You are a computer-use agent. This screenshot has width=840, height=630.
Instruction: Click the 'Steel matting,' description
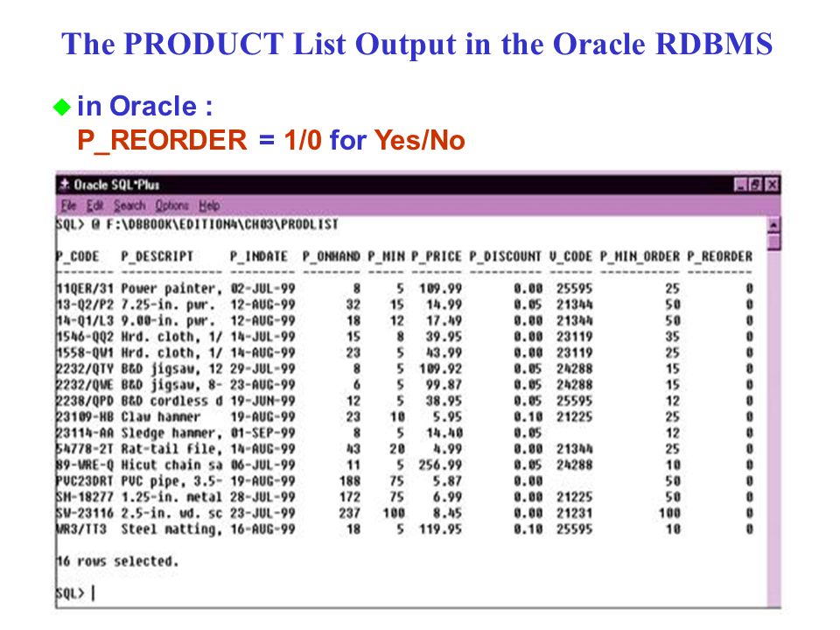(x=171, y=529)
